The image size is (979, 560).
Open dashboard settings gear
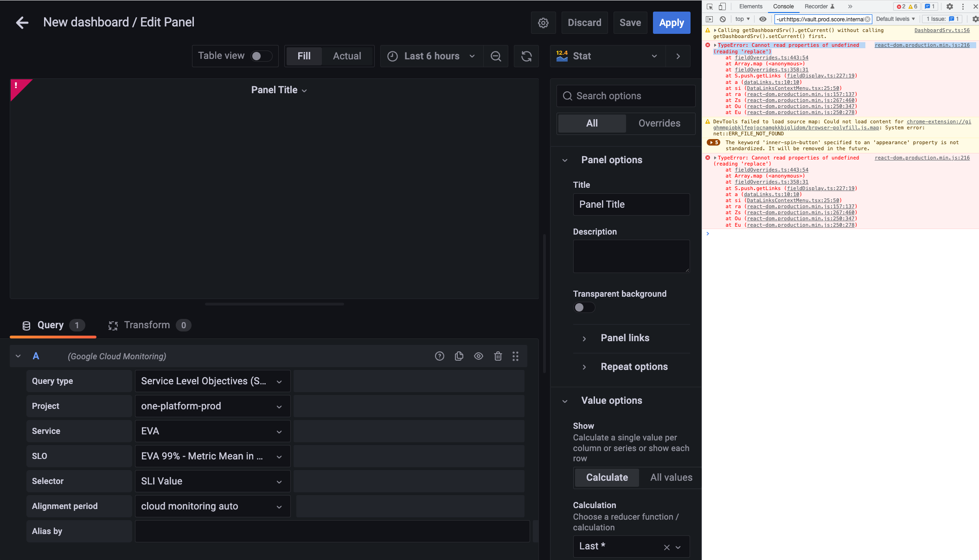(x=543, y=23)
